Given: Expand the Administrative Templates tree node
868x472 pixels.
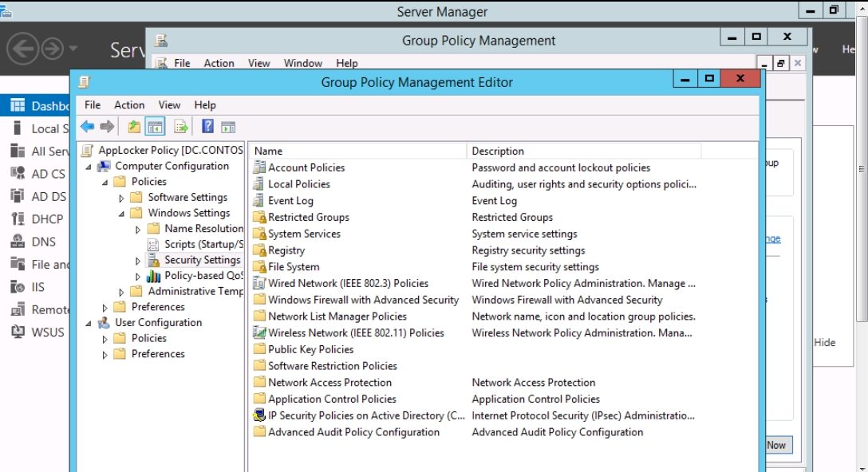Looking at the screenshot, I should click(x=121, y=292).
